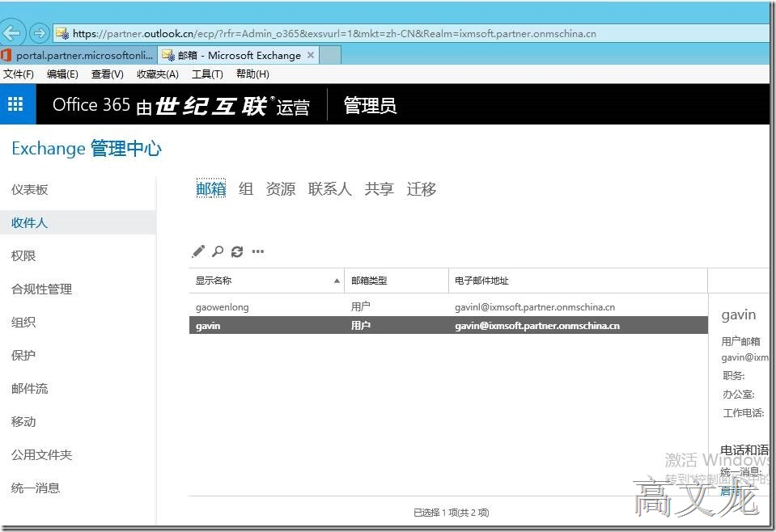Click 用户邮箱 label in details pane
Viewport: 776px width, 532px height.
[740, 341]
